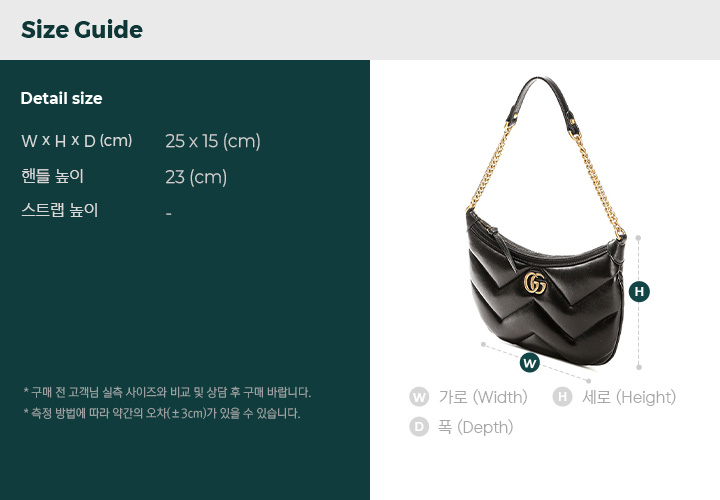Click the 스트랩 높이 label
This screenshot has height=500, width=720.
(x=60, y=210)
